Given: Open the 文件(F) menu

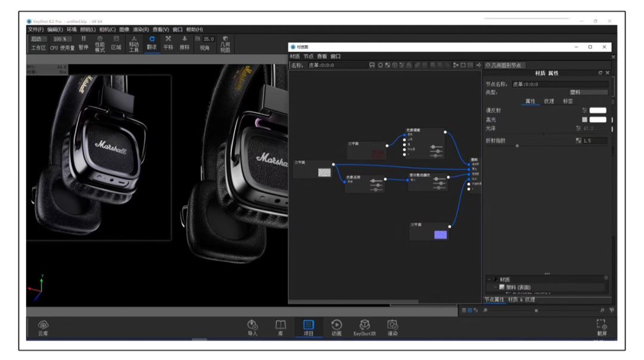Looking at the screenshot, I should point(36,30).
